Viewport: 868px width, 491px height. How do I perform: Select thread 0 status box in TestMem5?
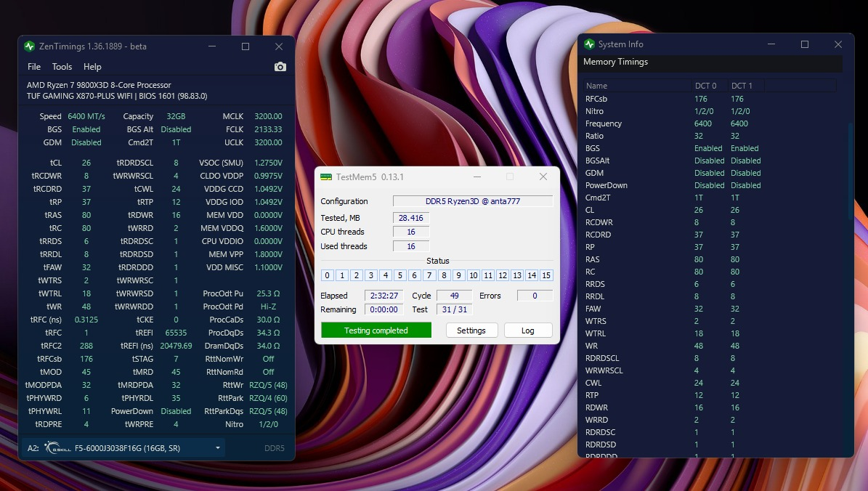click(x=327, y=275)
